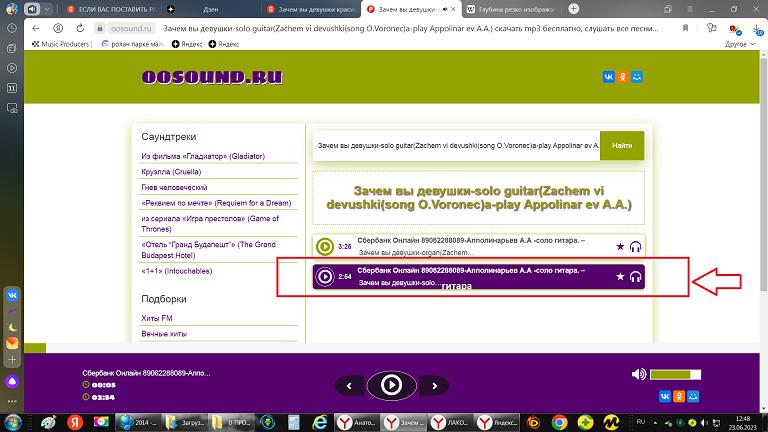Play the highlighted 2:54 solo guitar track
Viewport: 768px width, 432px height.
(324, 277)
